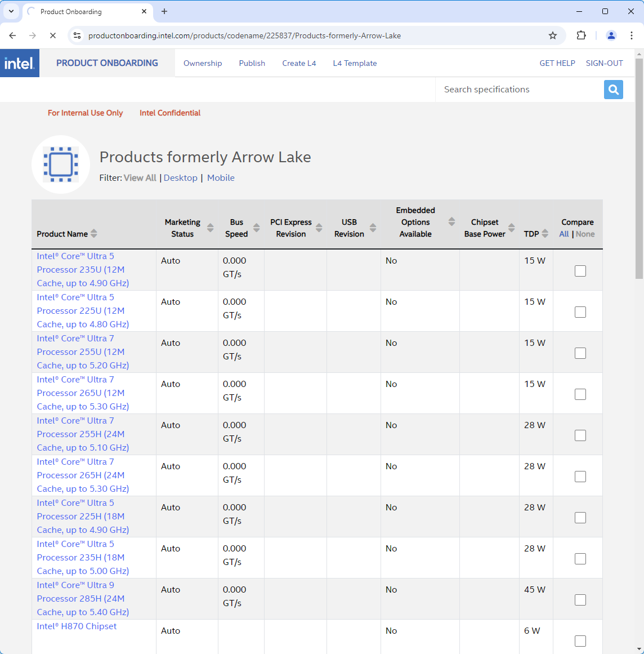
Task: Check compare box for H870 Chipset
Action: pos(580,641)
